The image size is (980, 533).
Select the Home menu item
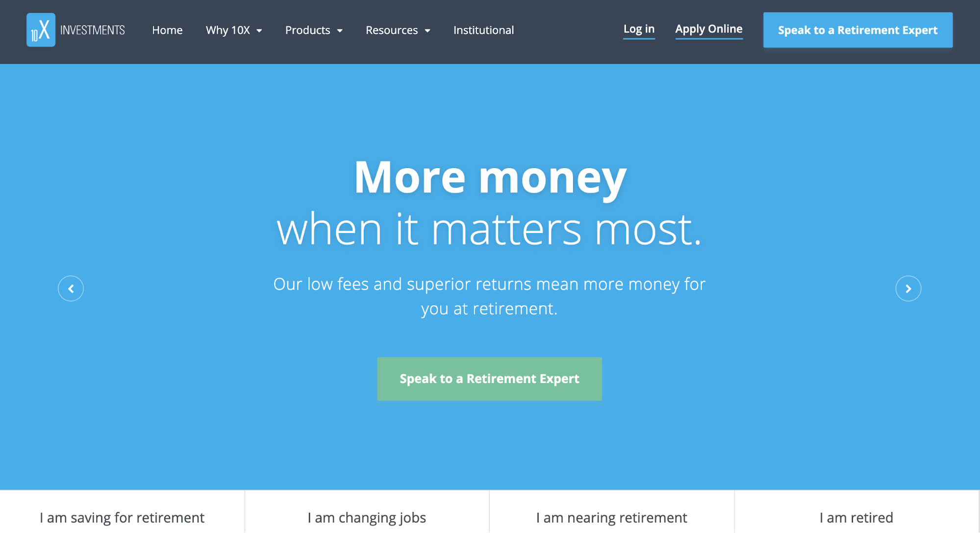pyautogui.click(x=168, y=29)
